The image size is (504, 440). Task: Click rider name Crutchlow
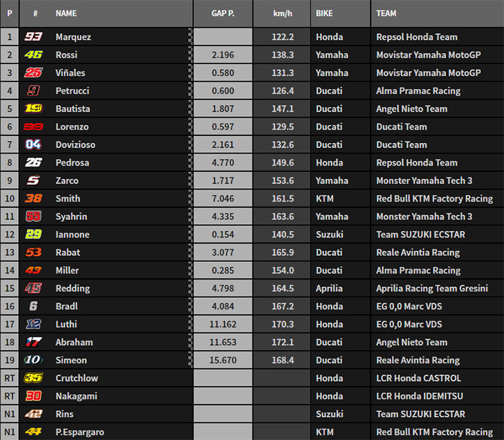tap(76, 378)
